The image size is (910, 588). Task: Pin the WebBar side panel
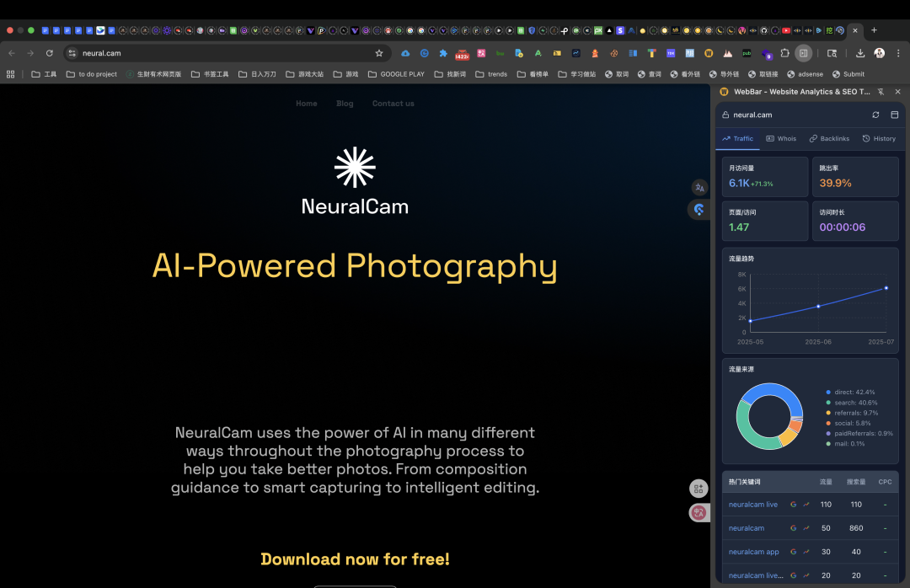(881, 92)
